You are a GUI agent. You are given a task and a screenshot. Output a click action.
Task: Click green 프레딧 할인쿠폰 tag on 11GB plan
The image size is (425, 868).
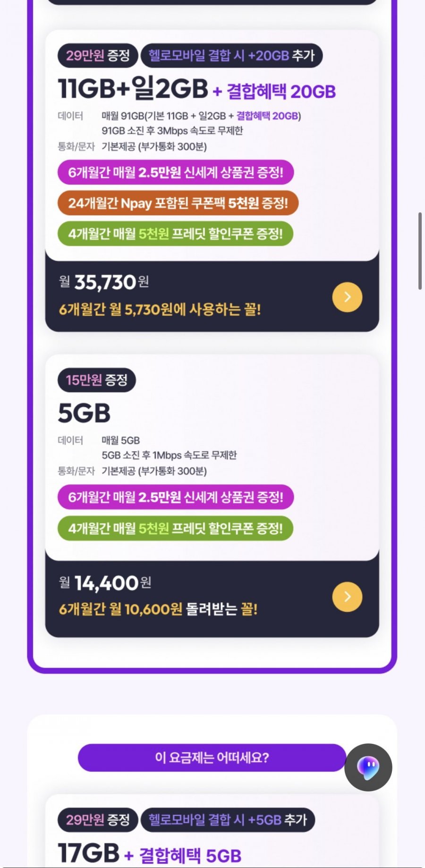tap(175, 234)
